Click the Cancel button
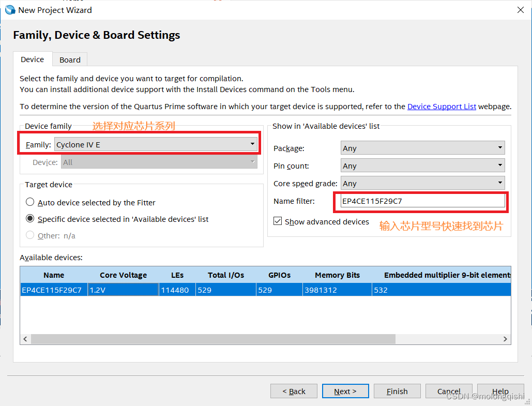Screen dimensions: 532x406 [449, 391]
